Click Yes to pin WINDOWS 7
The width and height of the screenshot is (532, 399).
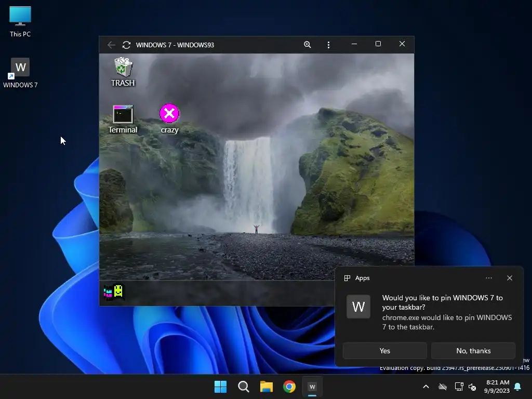pyautogui.click(x=385, y=351)
